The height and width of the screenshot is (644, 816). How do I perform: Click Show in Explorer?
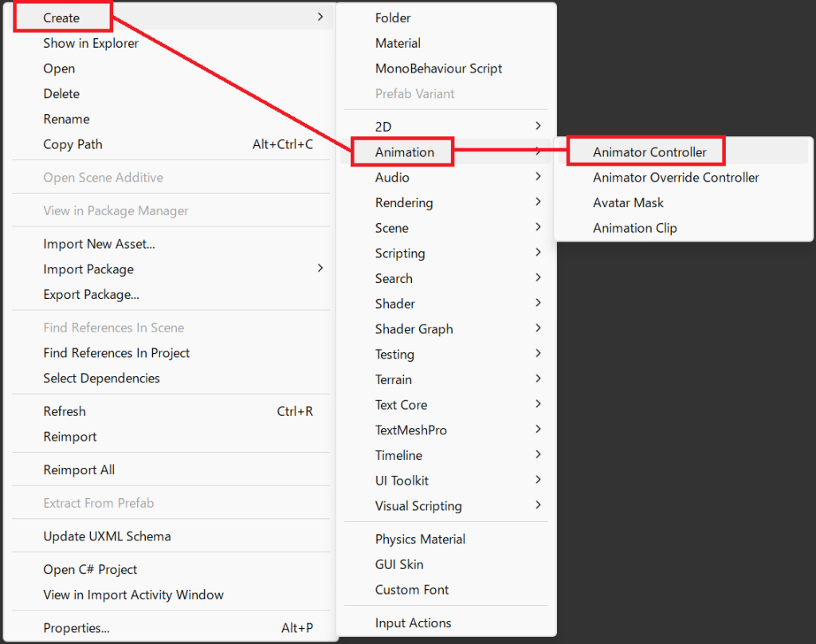(x=91, y=44)
